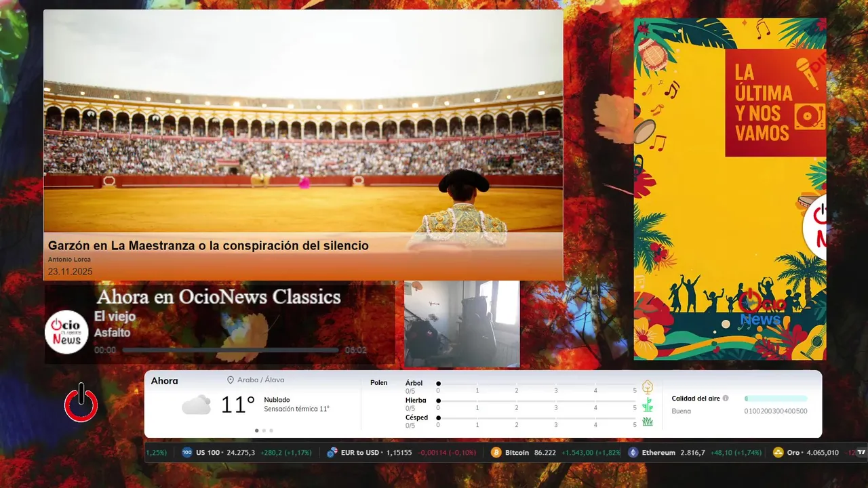Click the Nublado weather condition text

[x=277, y=400]
